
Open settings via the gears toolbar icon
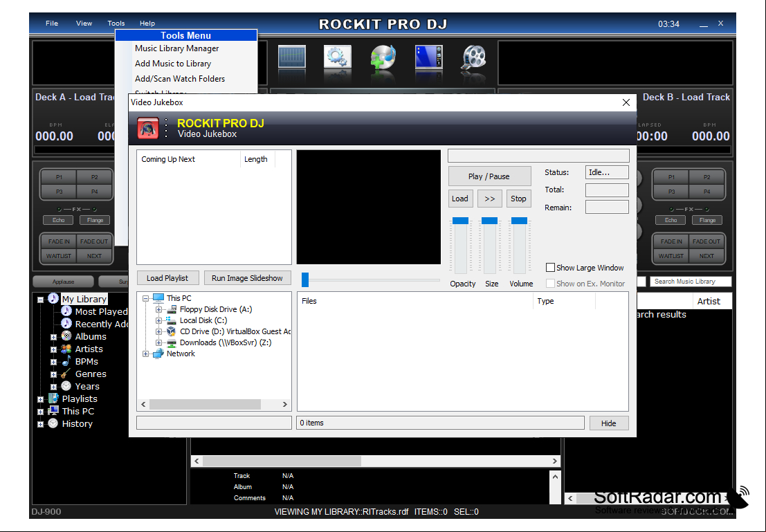click(337, 57)
